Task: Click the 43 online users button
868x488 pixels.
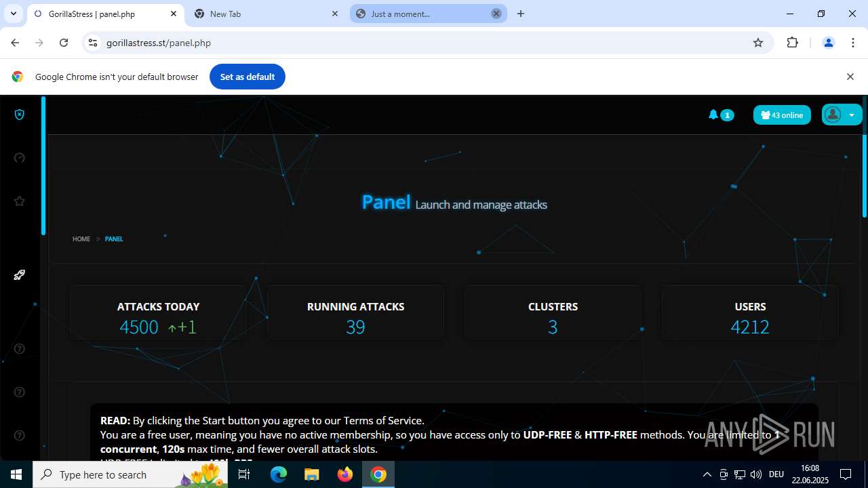Action: pyautogui.click(x=782, y=115)
